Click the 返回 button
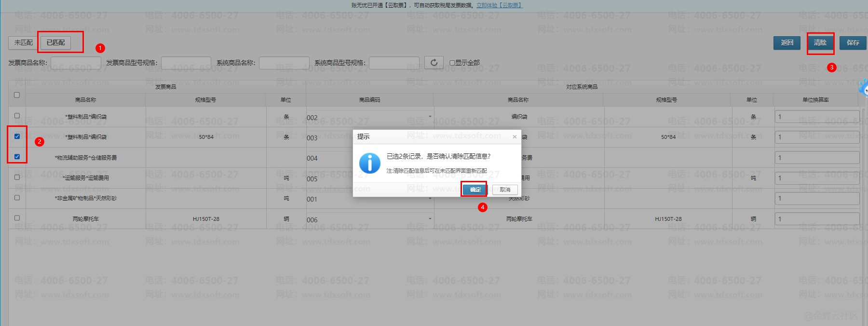This screenshot has height=326, width=868. pyautogui.click(x=787, y=43)
